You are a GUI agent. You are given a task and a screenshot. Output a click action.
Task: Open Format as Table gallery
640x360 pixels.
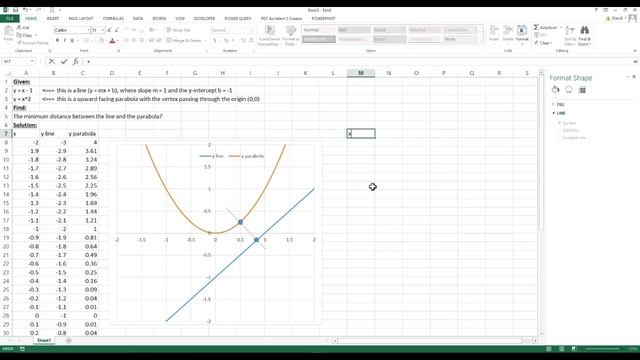(x=291, y=36)
